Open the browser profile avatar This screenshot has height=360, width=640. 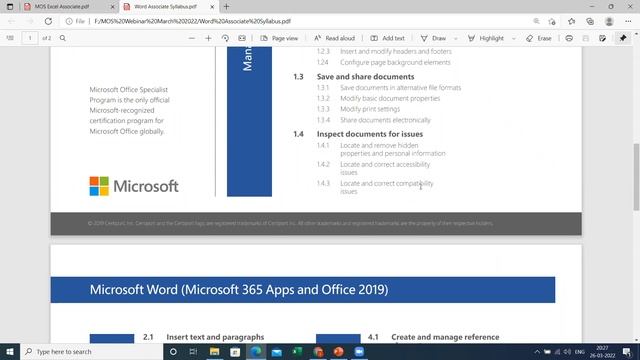(x=609, y=21)
